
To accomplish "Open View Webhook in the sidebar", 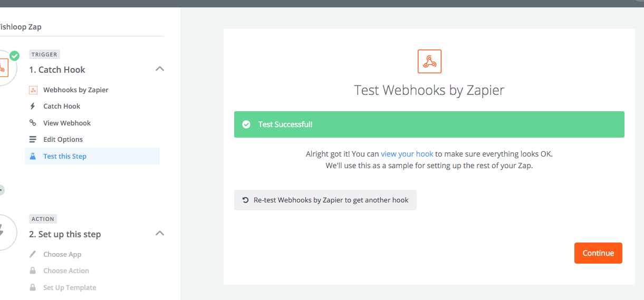I will pyautogui.click(x=67, y=123).
